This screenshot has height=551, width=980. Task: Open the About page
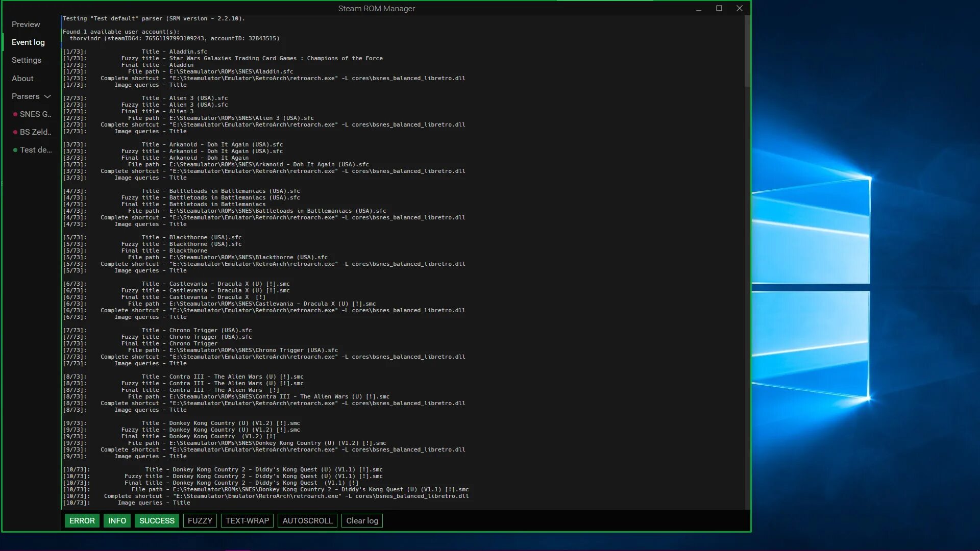[x=22, y=78]
